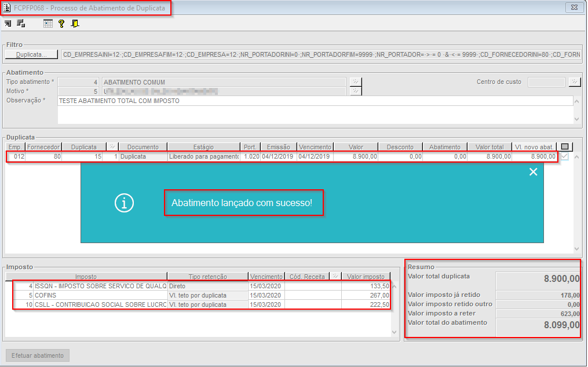Close the FCPFP068 window
The image size is (588, 367).
574,7
